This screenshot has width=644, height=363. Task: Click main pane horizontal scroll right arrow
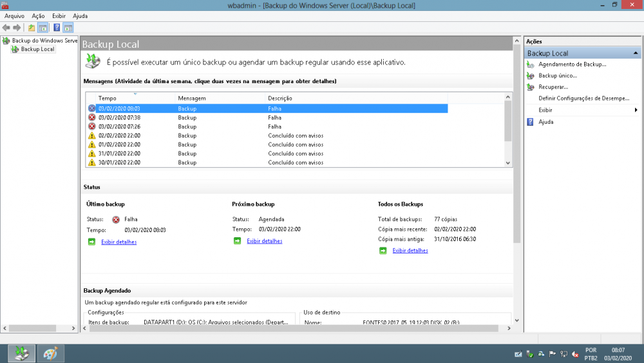tap(509, 328)
